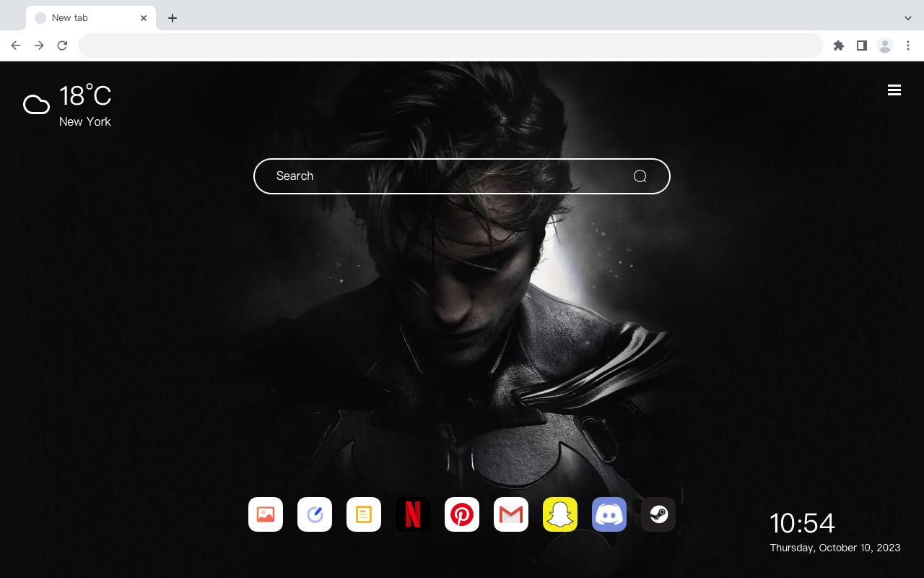Open the yellow notes shortcut icon
Image resolution: width=924 pixels, height=578 pixels.
click(364, 514)
